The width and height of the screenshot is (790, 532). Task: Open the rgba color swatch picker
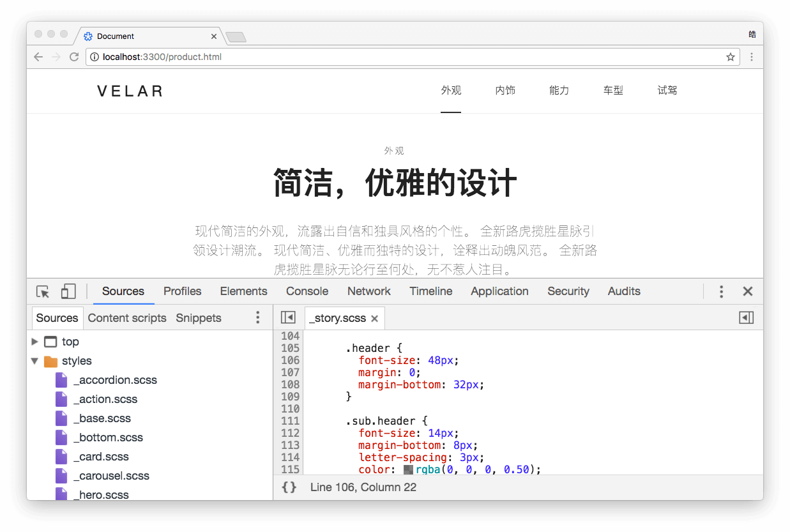pos(409,470)
